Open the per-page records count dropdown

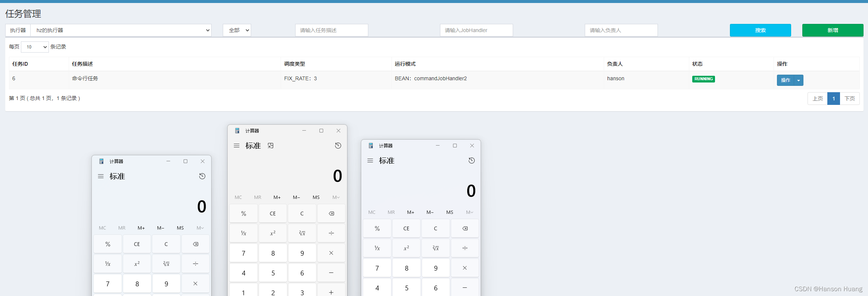[35, 47]
